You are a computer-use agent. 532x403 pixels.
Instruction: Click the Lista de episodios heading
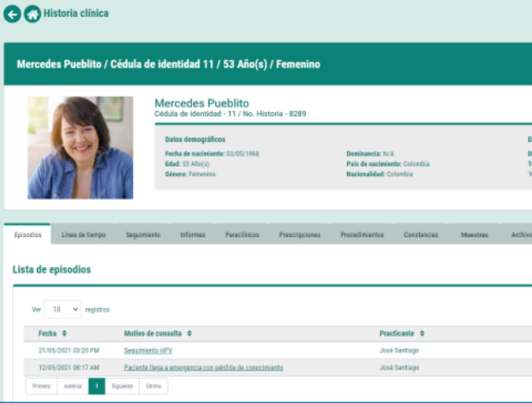[52, 270]
